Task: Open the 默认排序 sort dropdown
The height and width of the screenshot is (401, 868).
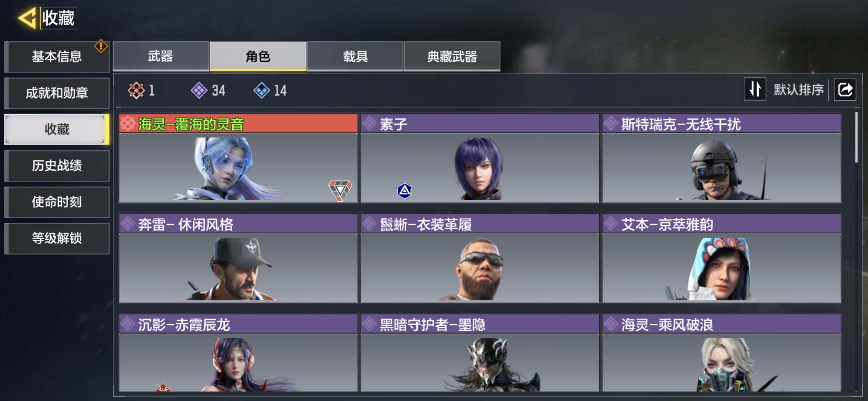Action: click(798, 90)
